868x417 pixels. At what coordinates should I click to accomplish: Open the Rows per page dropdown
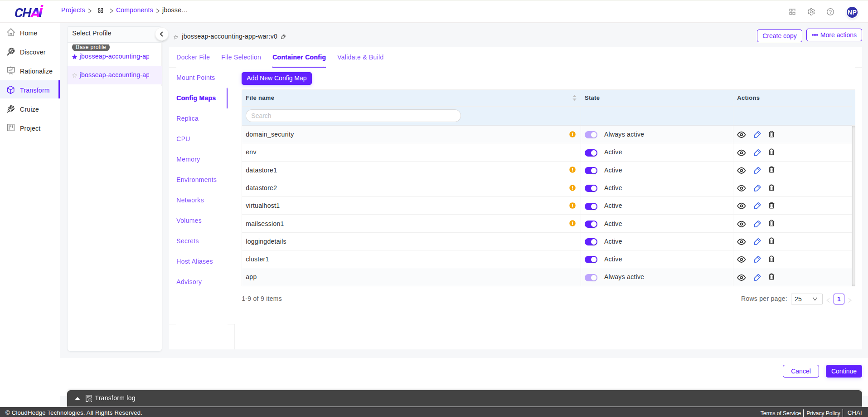tap(806, 299)
